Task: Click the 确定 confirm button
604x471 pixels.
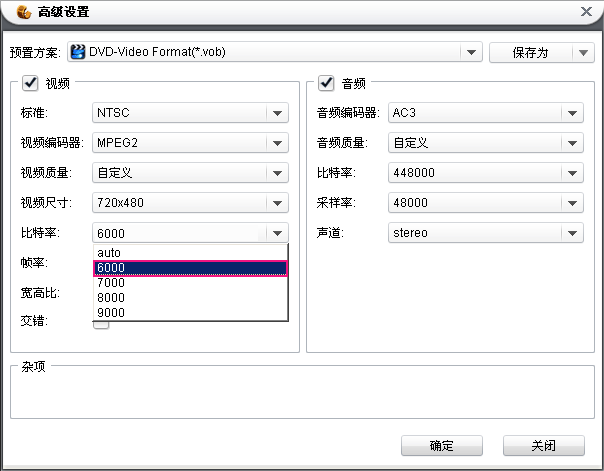Action: coord(441,446)
